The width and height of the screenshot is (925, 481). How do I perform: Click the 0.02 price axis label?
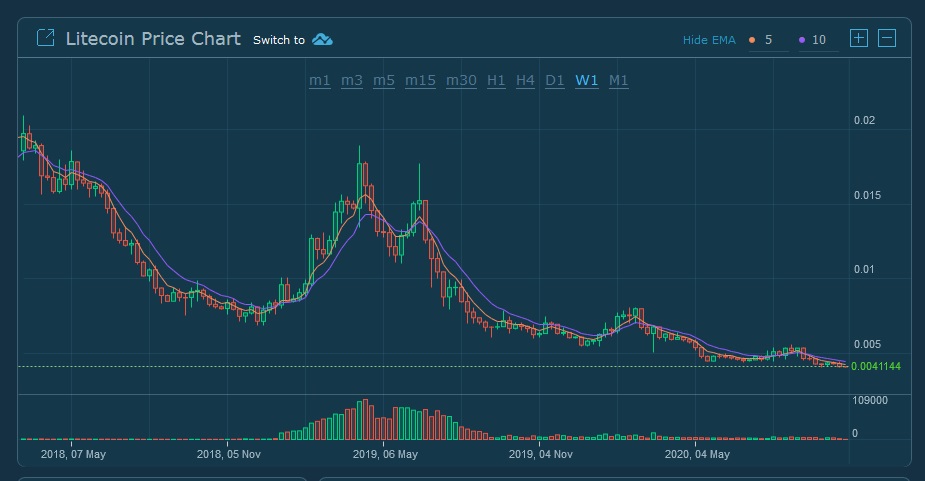864,120
